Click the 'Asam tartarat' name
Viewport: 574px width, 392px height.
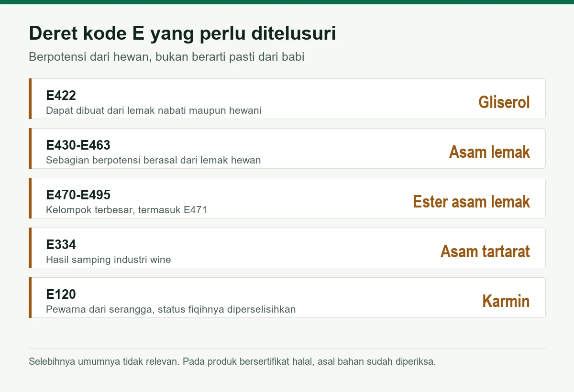(x=485, y=251)
